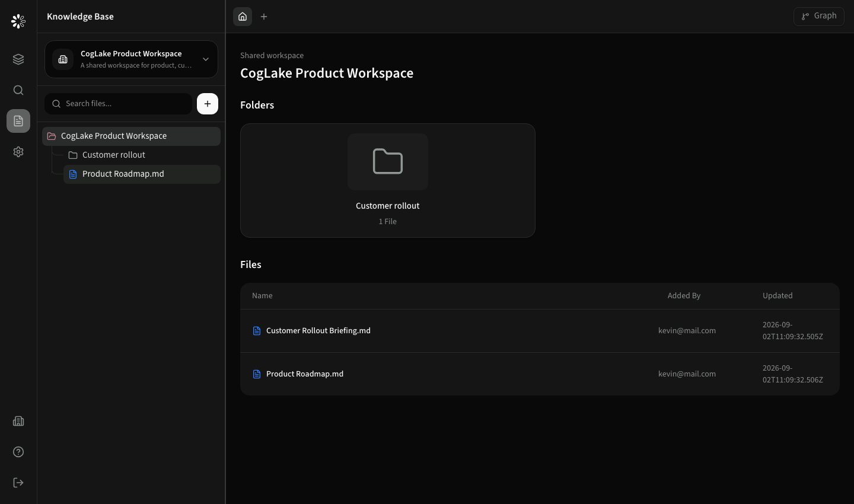Click the Customer rollout card label
Viewport: 854px width, 504px height.
coord(388,206)
